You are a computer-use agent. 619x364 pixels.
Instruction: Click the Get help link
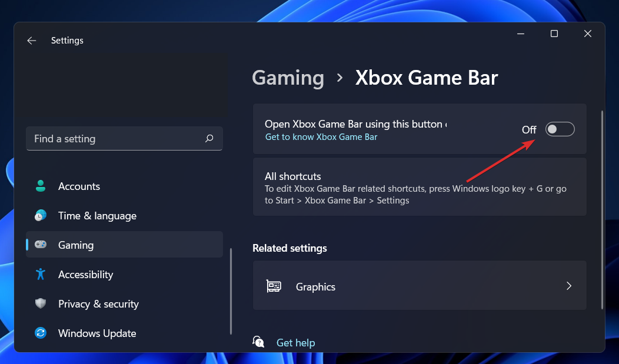click(x=296, y=343)
